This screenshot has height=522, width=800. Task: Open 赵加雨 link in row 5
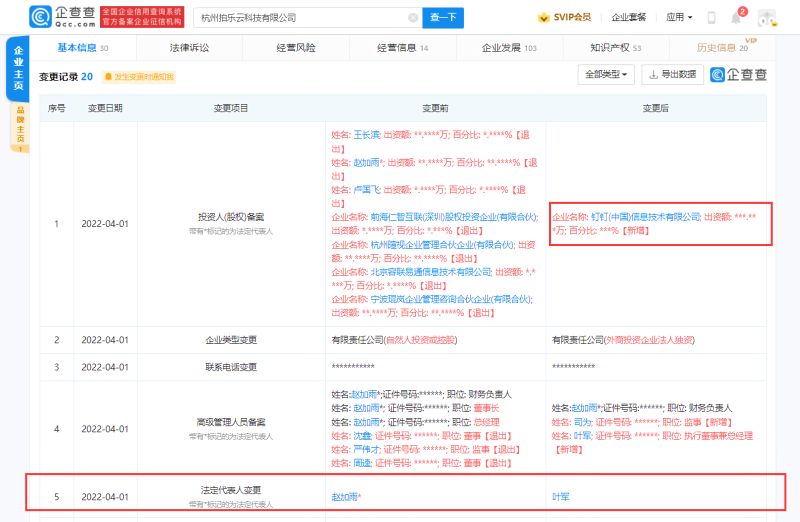[x=345, y=497]
